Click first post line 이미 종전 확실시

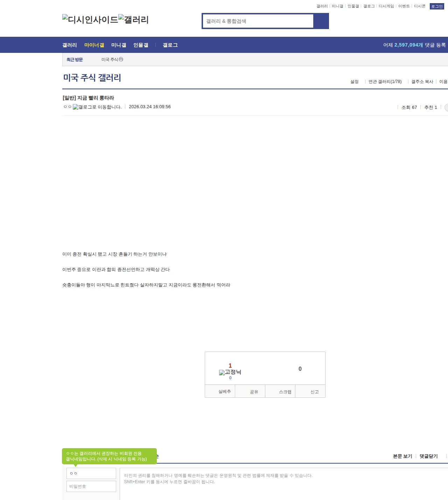coord(114,254)
